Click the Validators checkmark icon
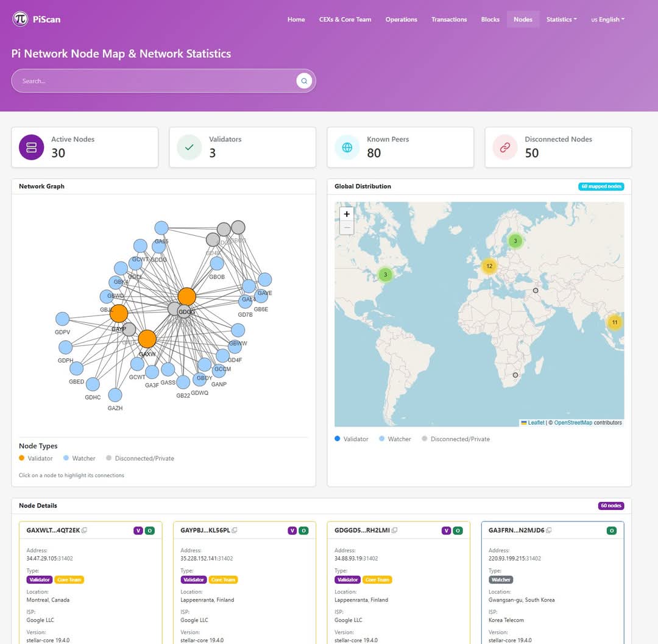658x644 pixels. 189,147
